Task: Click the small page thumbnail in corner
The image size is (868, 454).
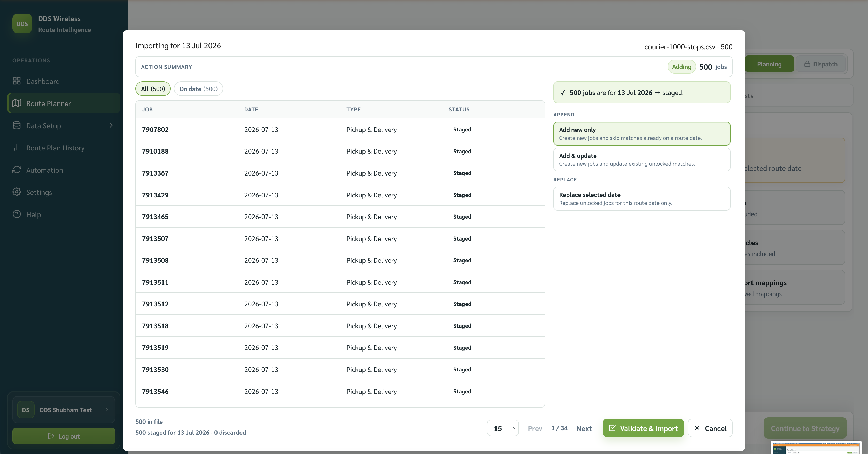Action: pos(816,448)
